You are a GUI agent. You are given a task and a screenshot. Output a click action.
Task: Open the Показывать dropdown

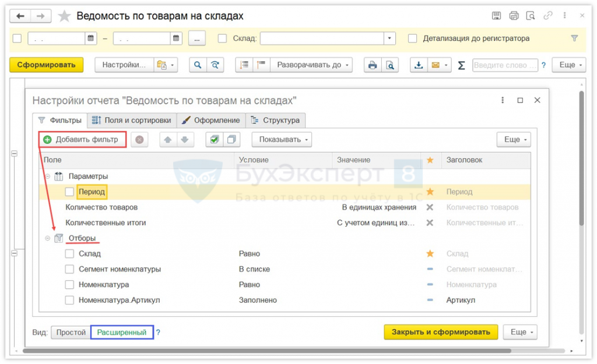point(282,140)
